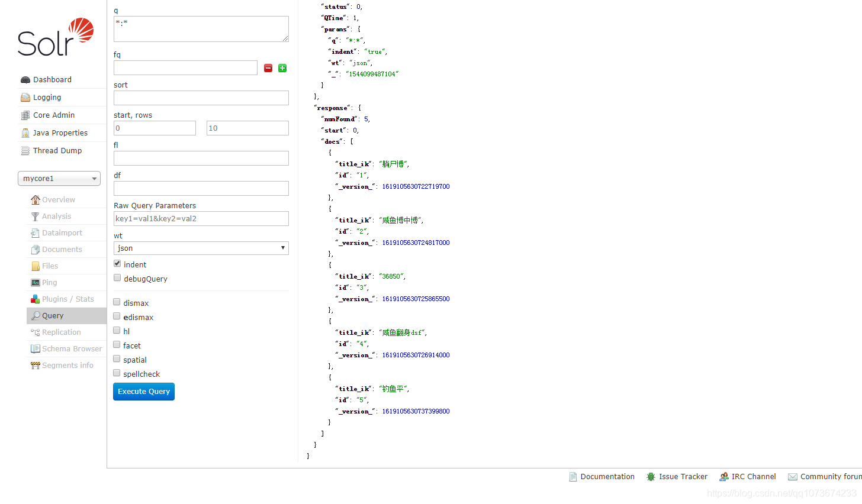
Task: Click the Issue Tracker bug icon
Action: (651, 477)
